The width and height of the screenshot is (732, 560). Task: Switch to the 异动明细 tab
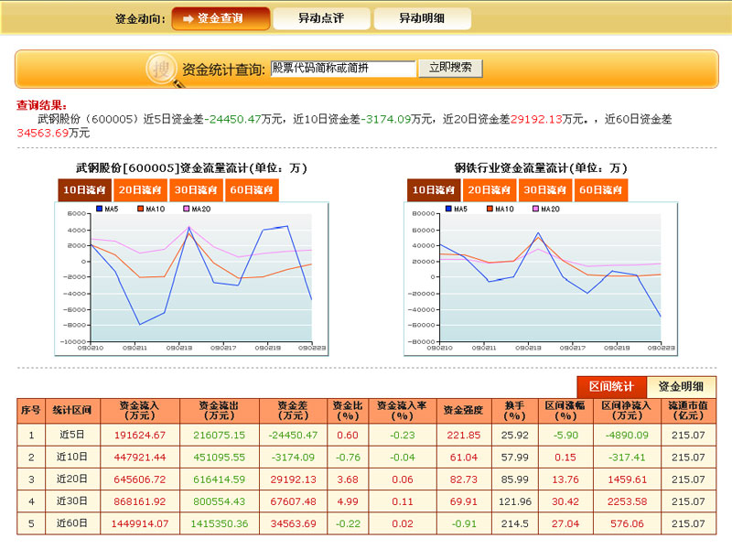pos(422,18)
